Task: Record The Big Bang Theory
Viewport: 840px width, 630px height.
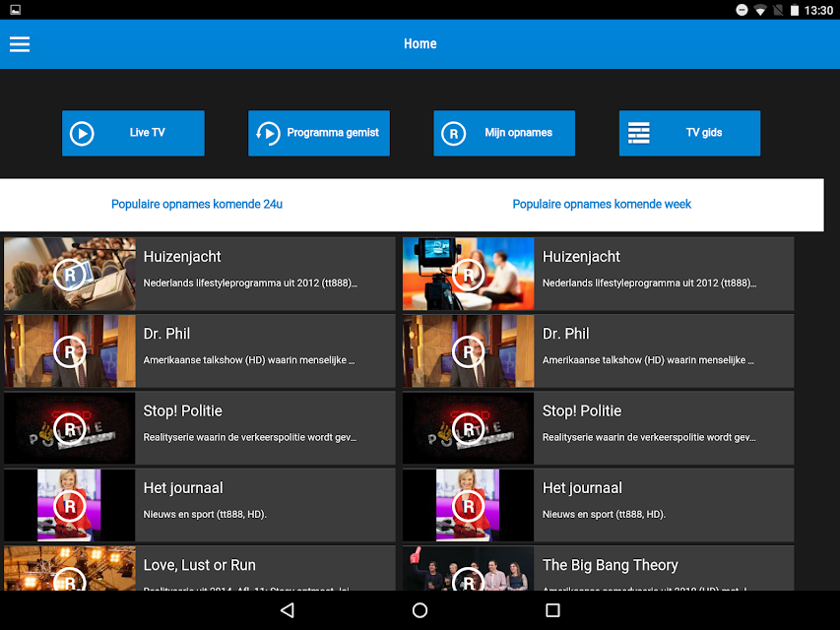Action: (468, 579)
